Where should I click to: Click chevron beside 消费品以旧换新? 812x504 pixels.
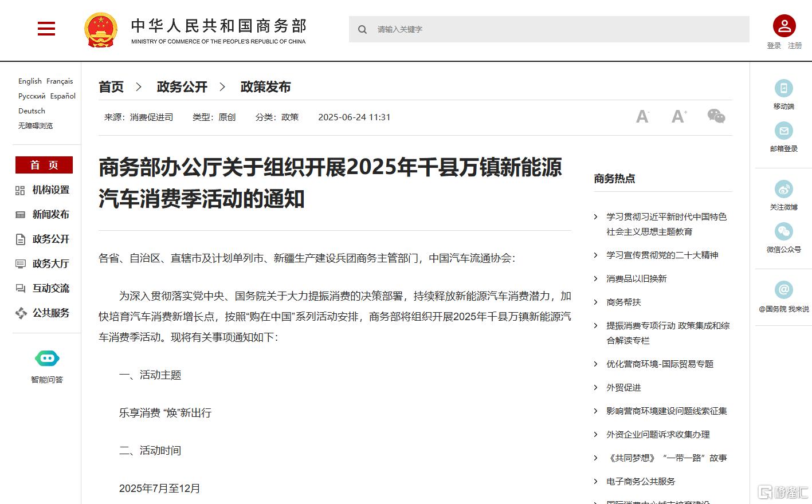coord(596,279)
